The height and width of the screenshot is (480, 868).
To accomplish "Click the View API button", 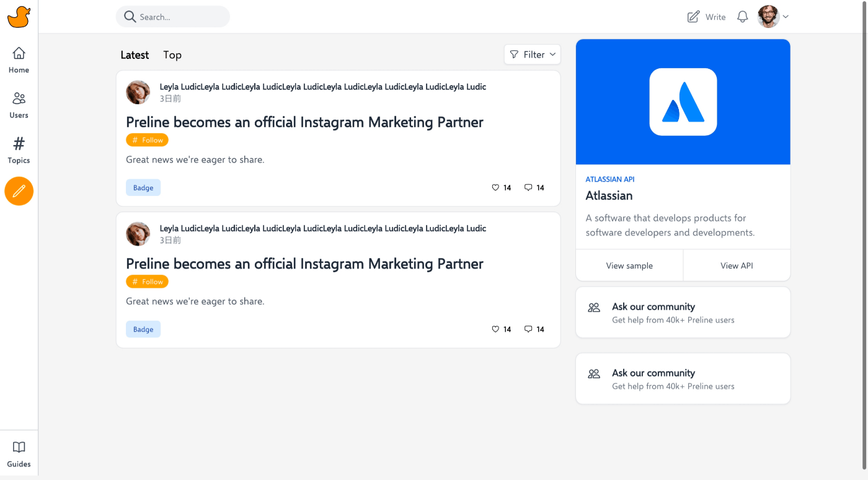I will pos(737,265).
